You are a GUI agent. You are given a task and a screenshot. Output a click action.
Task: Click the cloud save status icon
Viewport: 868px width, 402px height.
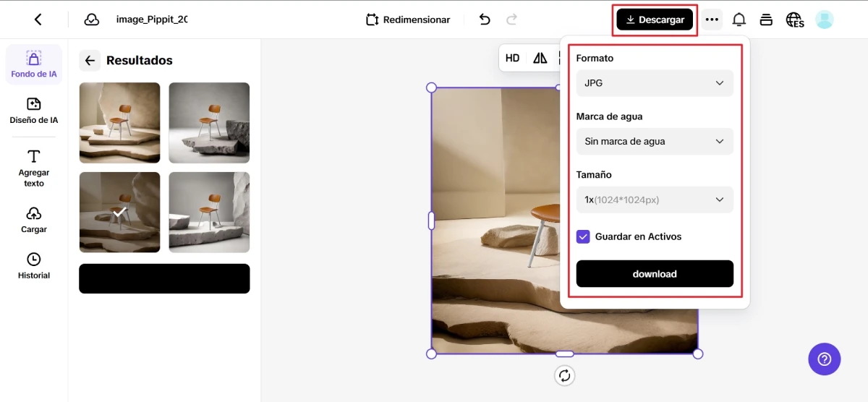92,20
